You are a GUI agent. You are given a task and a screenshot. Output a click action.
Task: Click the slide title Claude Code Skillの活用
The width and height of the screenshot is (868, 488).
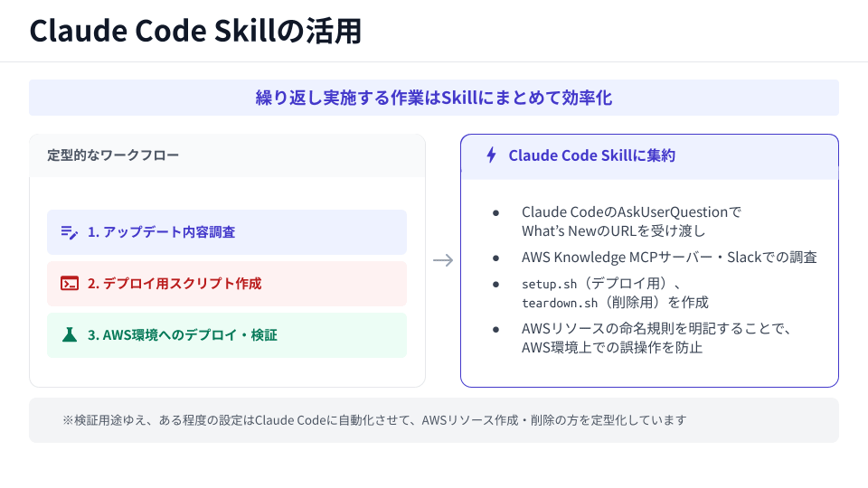(195, 31)
